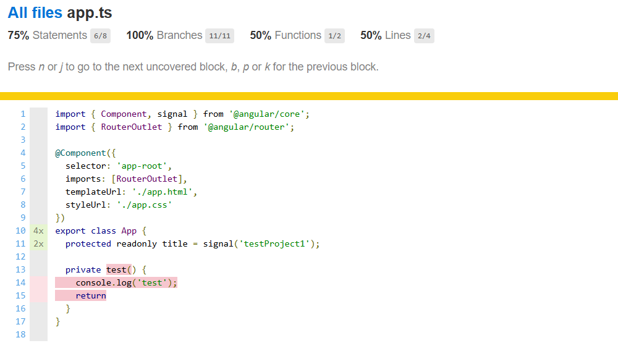
Task: Click the highlighted return statement
Action: [x=91, y=295]
